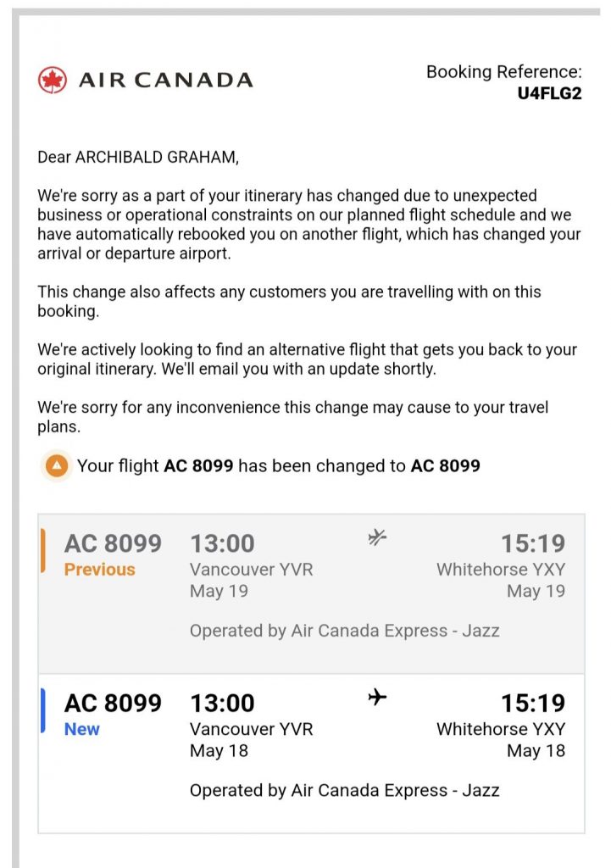Click the orange Previous label

[99, 570]
